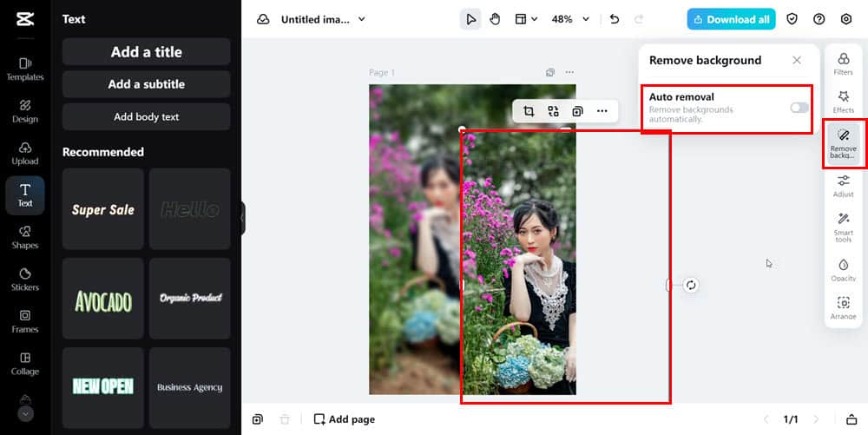Choose the Hello text preset
Screen dimensions: 868x435
(190, 209)
